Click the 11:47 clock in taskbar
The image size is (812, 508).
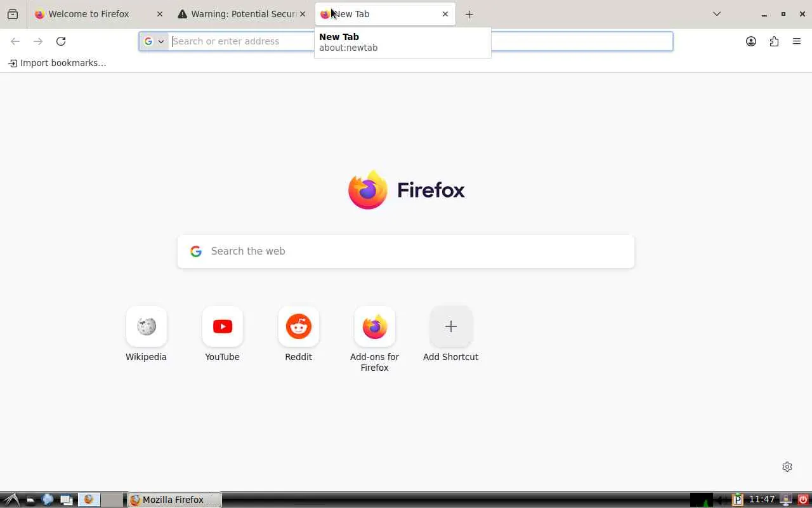(762, 500)
